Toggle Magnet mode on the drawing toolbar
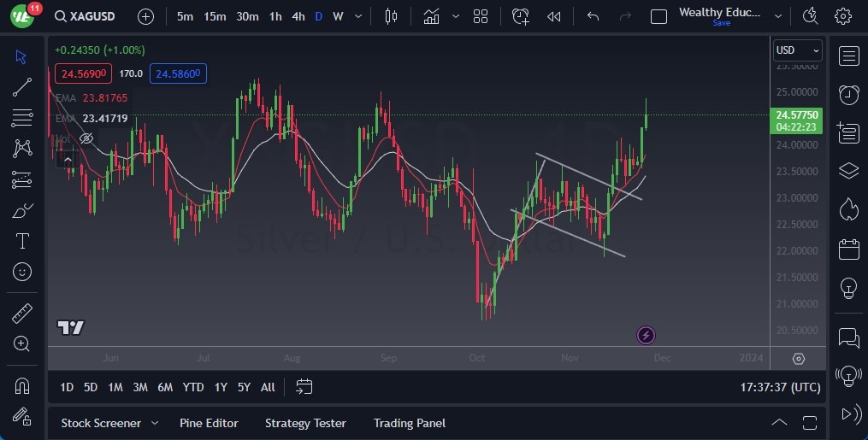Image resolution: width=868 pixels, height=440 pixels. pyautogui.click(x=22, y=385)
